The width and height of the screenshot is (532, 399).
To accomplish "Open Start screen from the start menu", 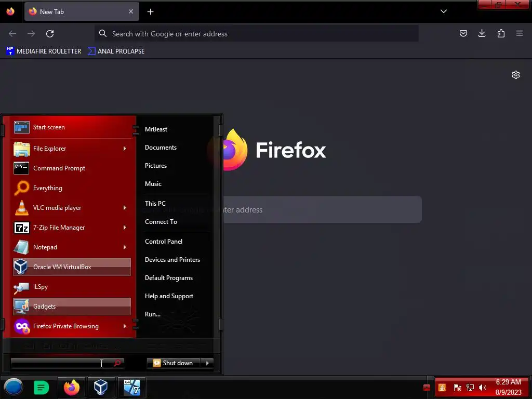I will [72, 127].
